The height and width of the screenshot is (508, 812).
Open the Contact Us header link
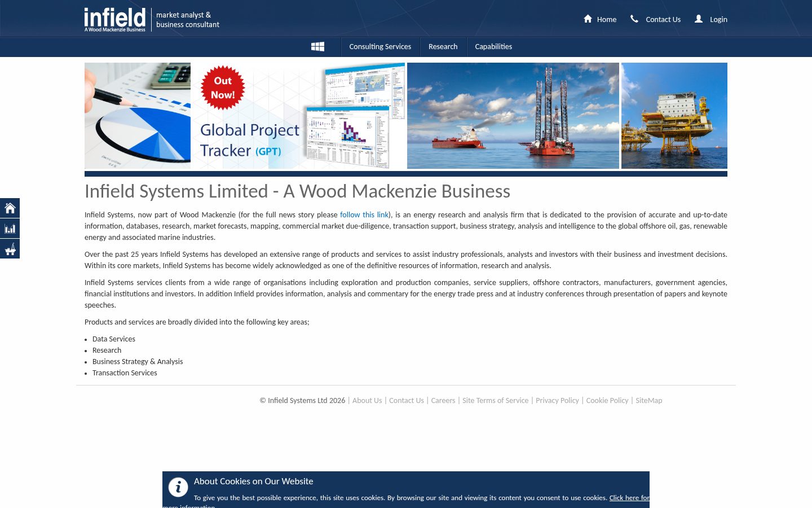tap(663, 19)
